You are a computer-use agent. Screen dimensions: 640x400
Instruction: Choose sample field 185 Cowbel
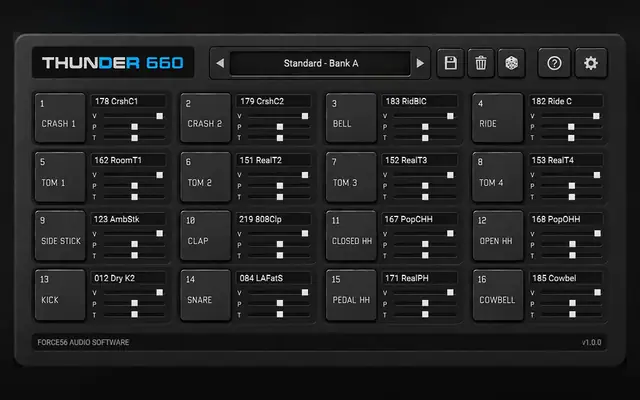coord(566,278)
